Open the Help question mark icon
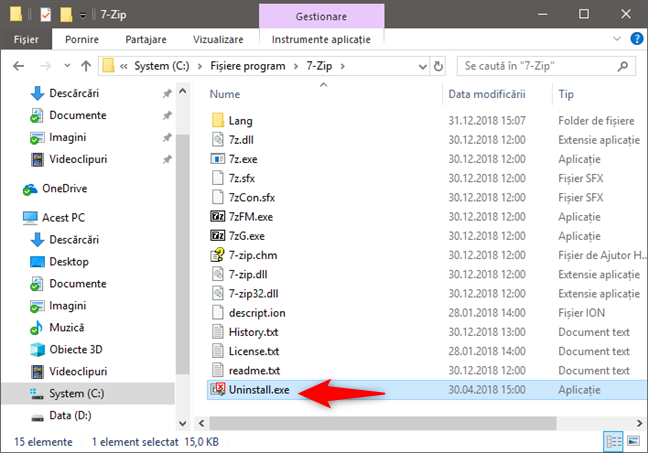This screenshot has width=648, height=453. click(x=636, y=39)
